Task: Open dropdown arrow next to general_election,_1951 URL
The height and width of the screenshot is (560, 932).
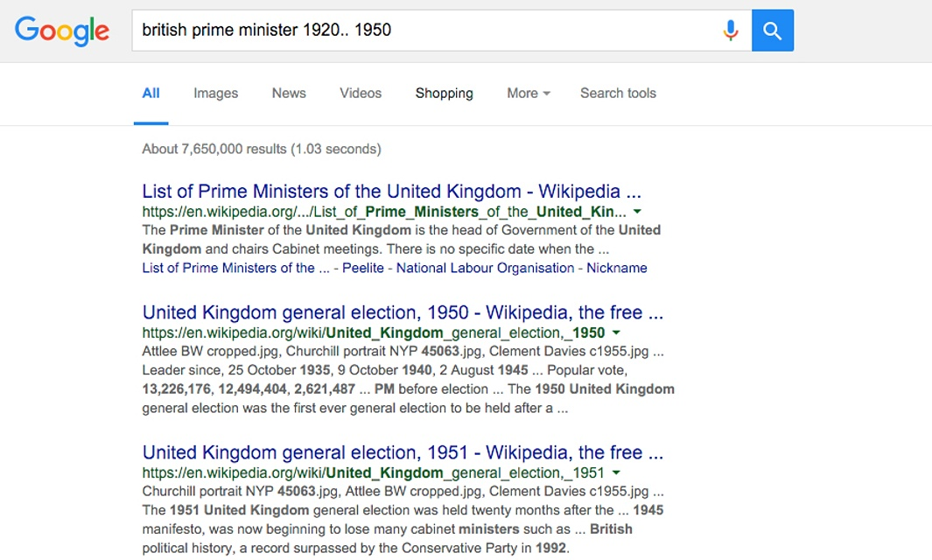Action: 616,472
